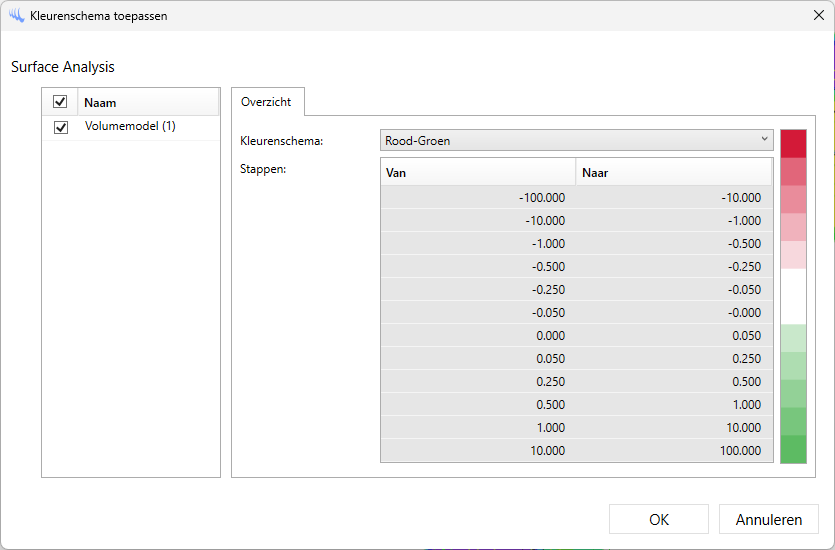835x550 pixels.
Task: Select the darkest green color swatch
Action: (793, 449)
